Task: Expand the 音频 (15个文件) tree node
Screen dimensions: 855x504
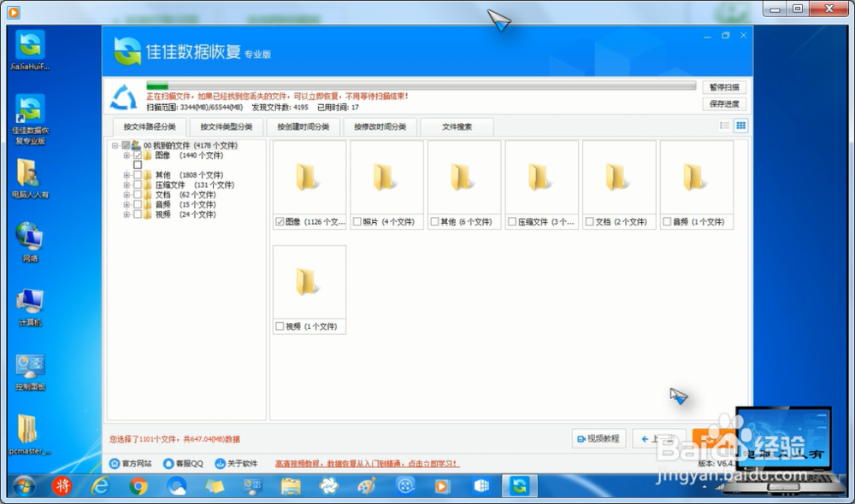Action: coord(126,204)
